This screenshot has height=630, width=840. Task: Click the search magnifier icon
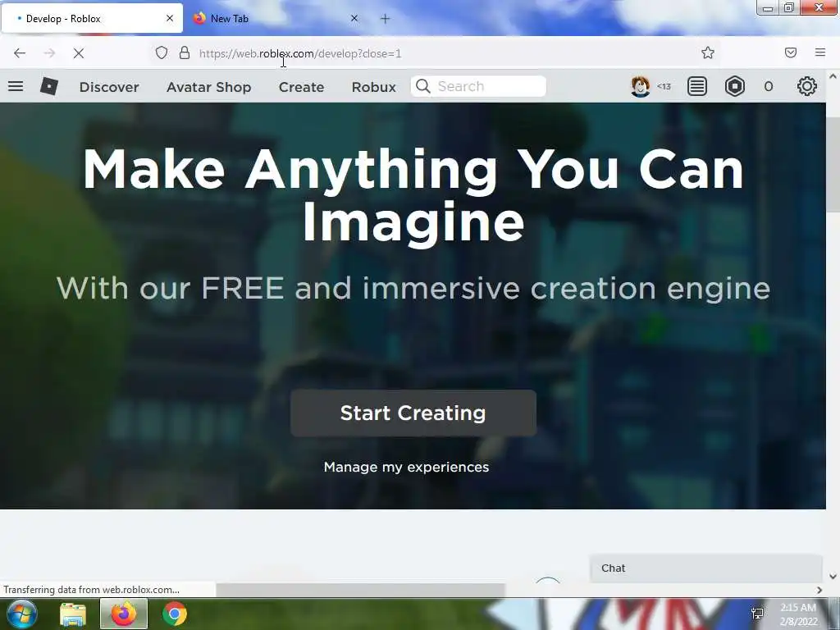(423, 86)
